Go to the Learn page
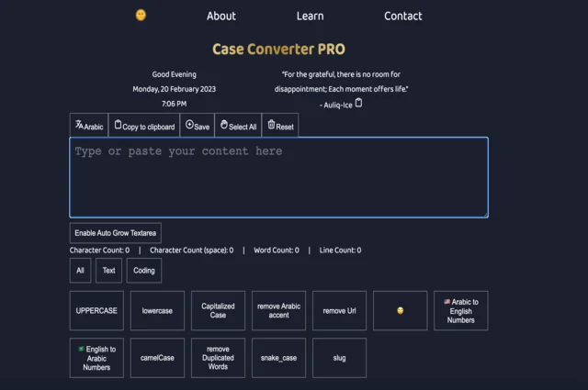The height and width of the screenshot is (390, 588). pos(311,17)
